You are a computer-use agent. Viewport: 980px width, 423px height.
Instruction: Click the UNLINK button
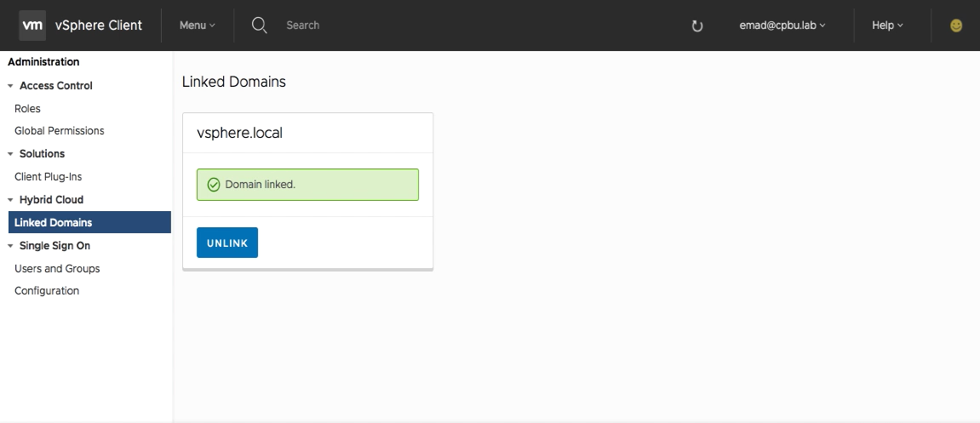coord(227,243)
